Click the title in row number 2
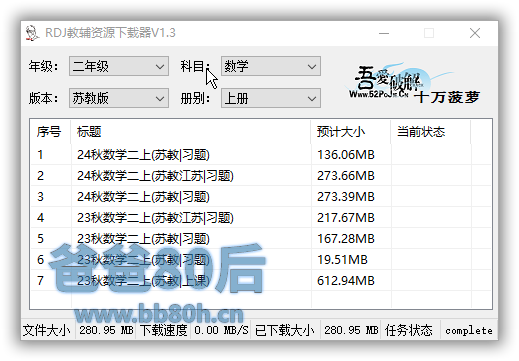This screenshot has width=519, height=361. [155, 176]
